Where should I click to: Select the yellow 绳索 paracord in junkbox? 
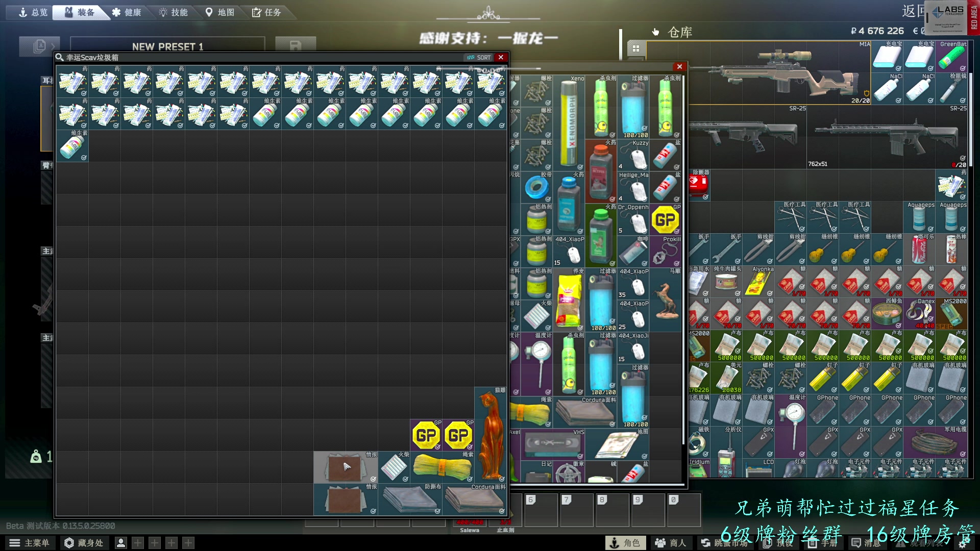coord(442,467)
